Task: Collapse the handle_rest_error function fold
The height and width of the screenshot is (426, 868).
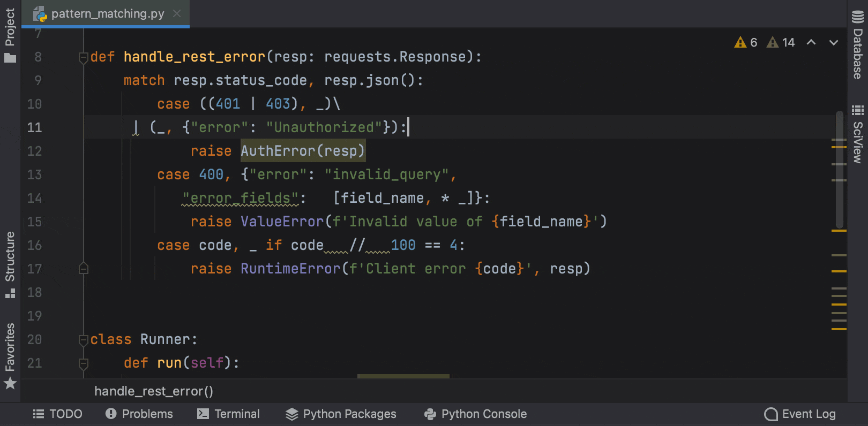Action: tap(84, 57)
